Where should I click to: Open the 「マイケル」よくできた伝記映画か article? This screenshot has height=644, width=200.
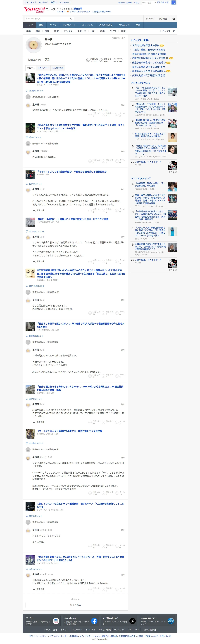pyautogui.click(x=72, y=172)
